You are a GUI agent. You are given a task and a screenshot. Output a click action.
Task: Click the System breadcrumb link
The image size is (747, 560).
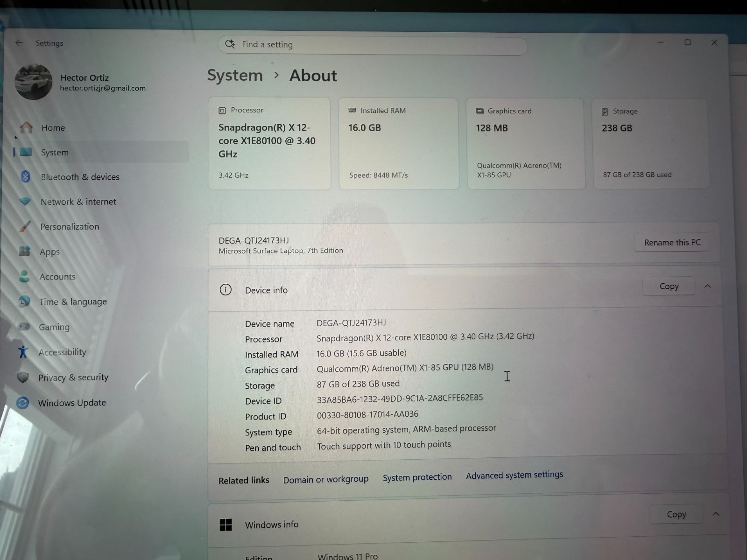click(235, 75)
